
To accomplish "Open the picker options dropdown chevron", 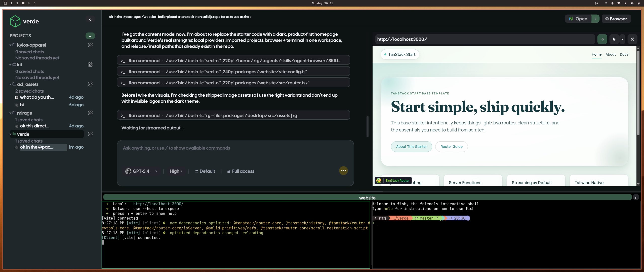I will click(x=622, y=39).
